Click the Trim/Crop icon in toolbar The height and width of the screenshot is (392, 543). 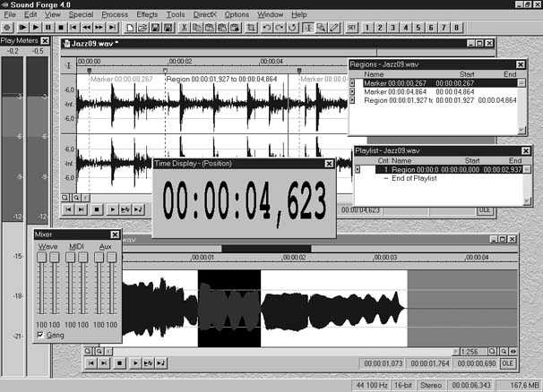click(x=251, y=28)
